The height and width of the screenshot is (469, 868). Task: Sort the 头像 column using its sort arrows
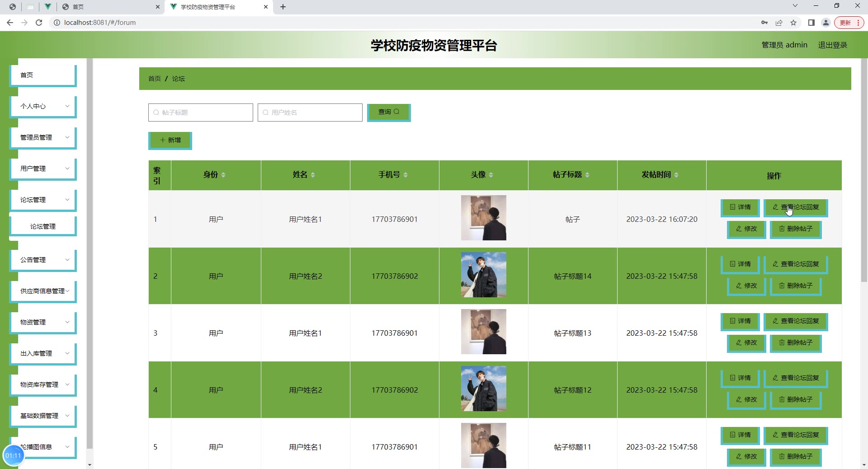[x=491, y=175]
